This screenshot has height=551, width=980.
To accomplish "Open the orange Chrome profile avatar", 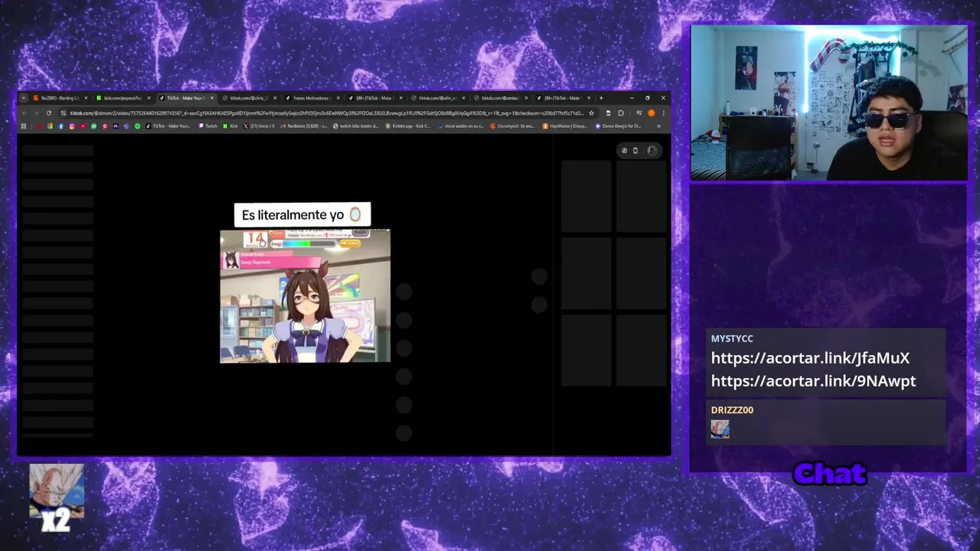I will point(652,113).
